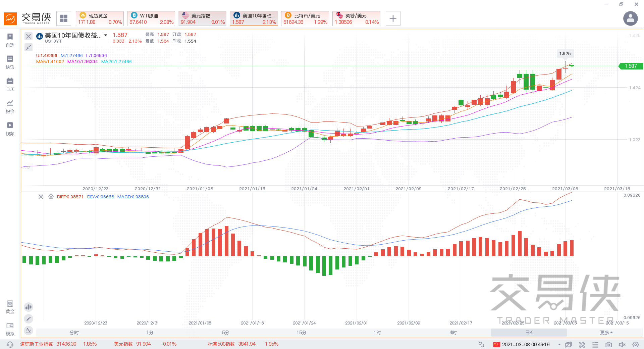Click MA5:1.41002 indicator label
The height and width of the screenshot is (349, 644).
[50, 62]
